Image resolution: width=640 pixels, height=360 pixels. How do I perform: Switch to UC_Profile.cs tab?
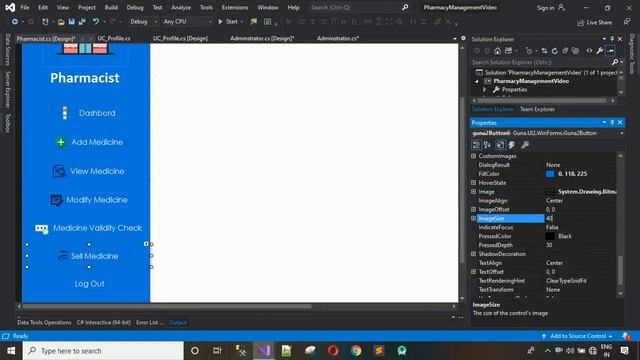click(x=114, y=38)
